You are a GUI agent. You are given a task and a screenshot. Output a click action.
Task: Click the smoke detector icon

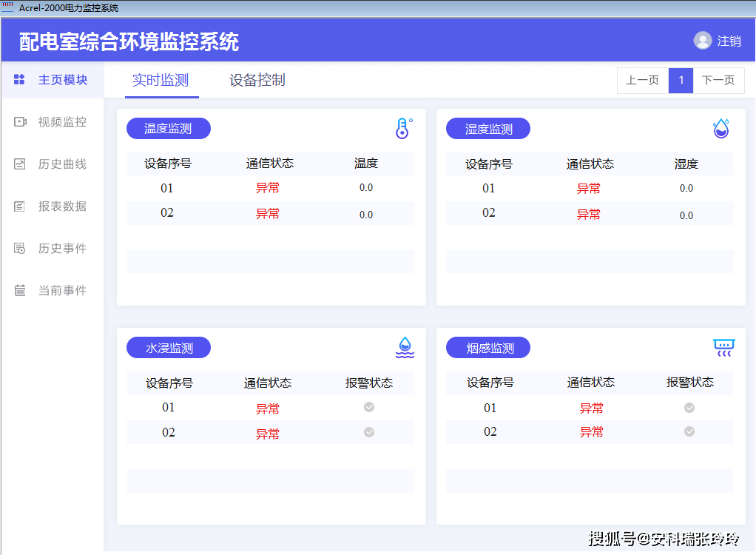click(x=723, y=348)
